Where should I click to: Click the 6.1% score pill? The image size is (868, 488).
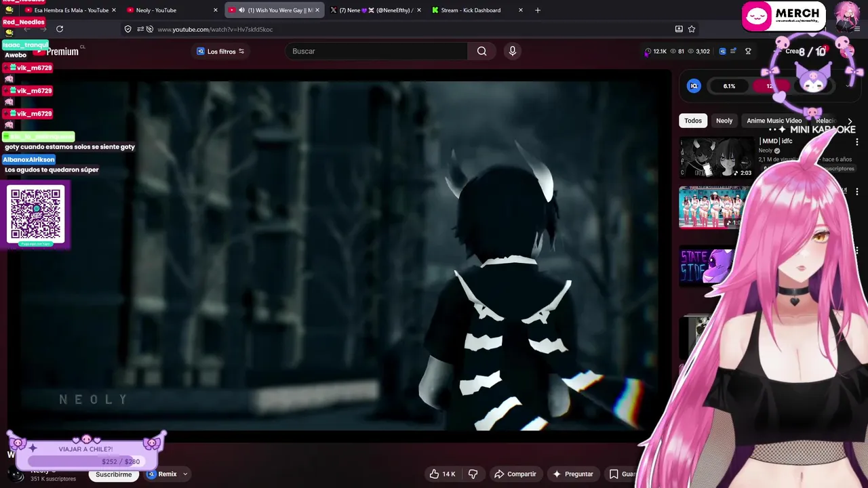click(729, 86)
